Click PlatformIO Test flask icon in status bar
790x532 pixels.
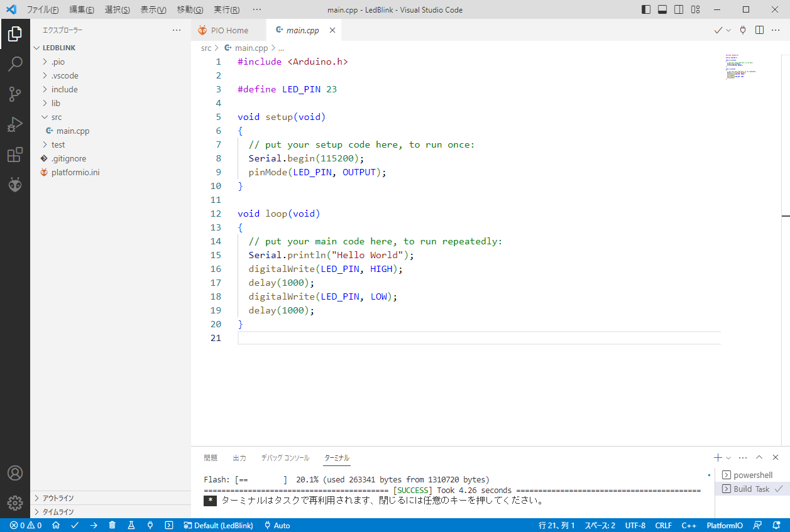coord(131,525)
